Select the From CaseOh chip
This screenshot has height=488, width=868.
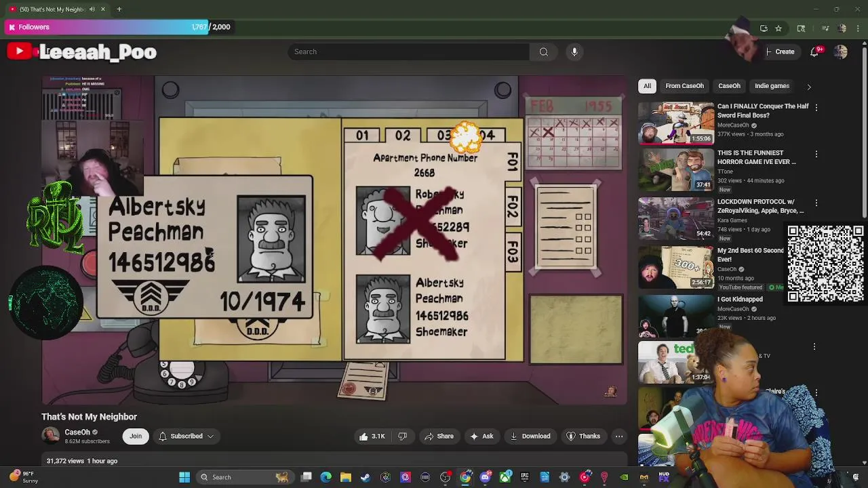click(684, 86)
